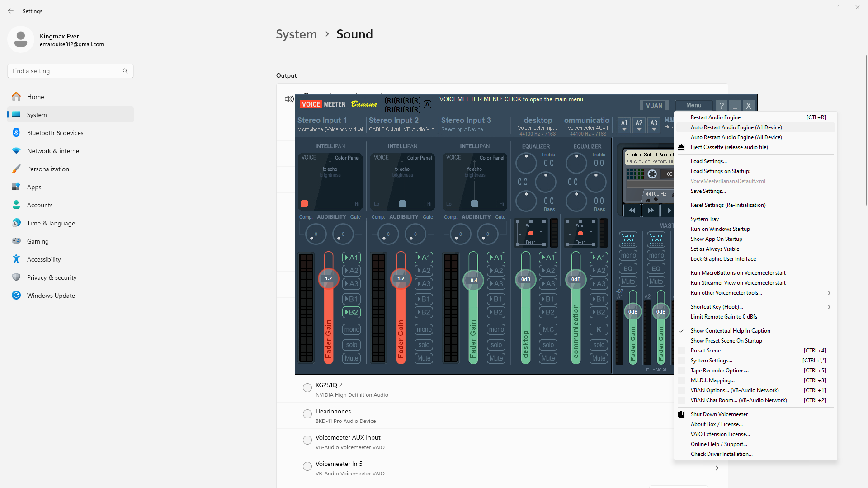The image size is (868, 488).
Task: Click the cassette fast-forward button
Action: (x=651, y=211)
